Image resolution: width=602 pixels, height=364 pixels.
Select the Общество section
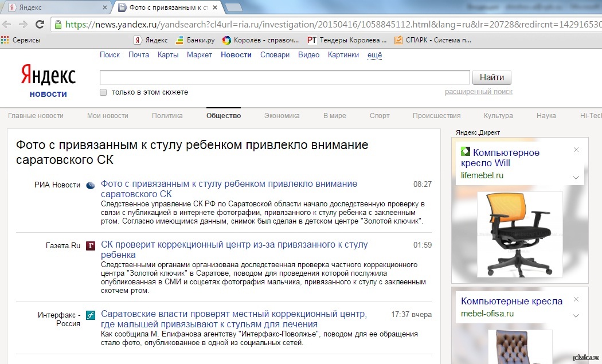point(224,116)
